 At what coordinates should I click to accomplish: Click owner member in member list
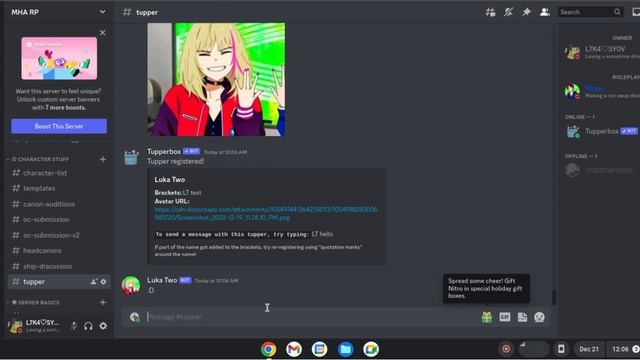point(601,52)
